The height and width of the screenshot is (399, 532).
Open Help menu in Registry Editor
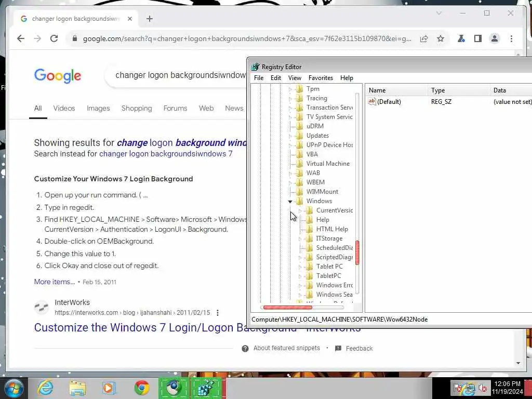347,78
